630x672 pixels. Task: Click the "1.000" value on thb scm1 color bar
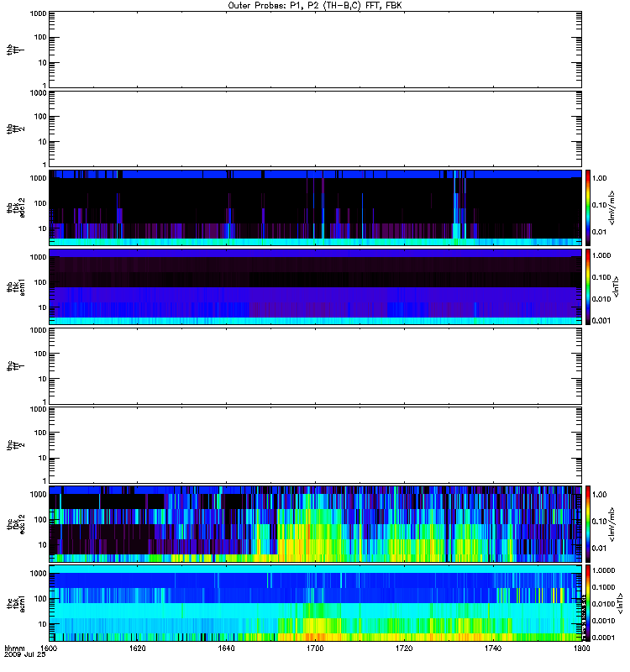[x=601, y=255]
